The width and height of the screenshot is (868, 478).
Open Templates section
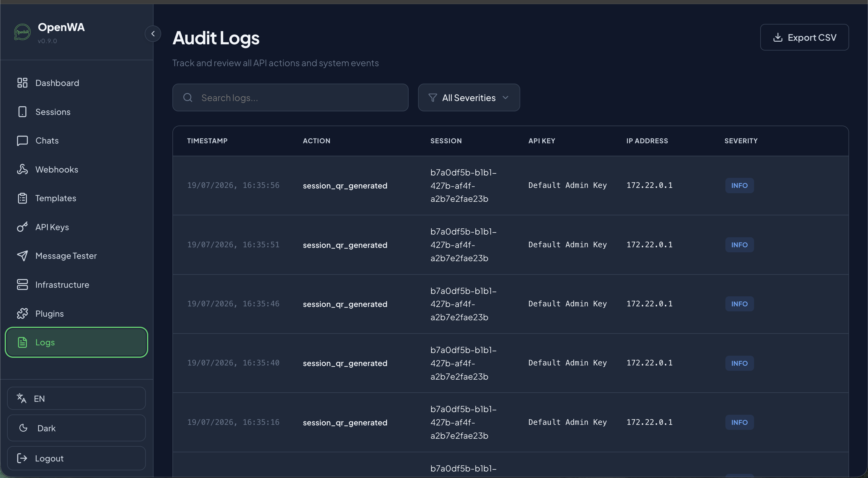point(77,198)
